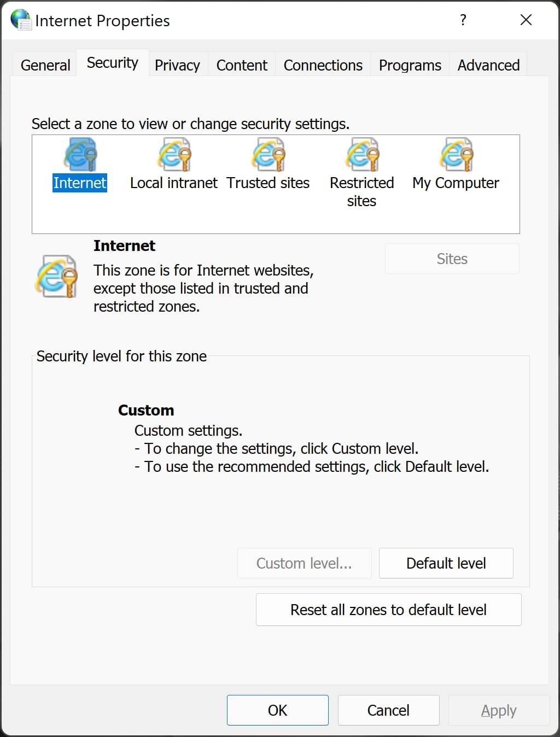Open the Privacy tab
Viewport: 560px width, 737px height.
click(x=177, y=65)
